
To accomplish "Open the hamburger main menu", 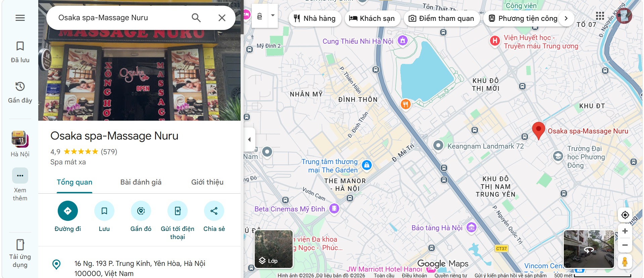I will [20, 18].
